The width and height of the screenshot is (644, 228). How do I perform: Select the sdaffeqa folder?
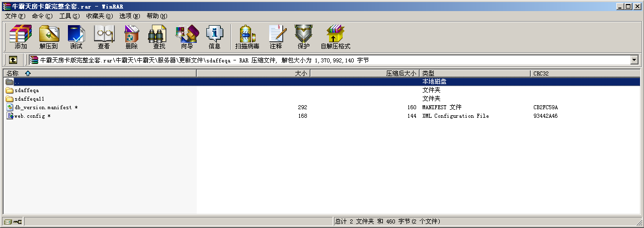(x=27, y=91)
